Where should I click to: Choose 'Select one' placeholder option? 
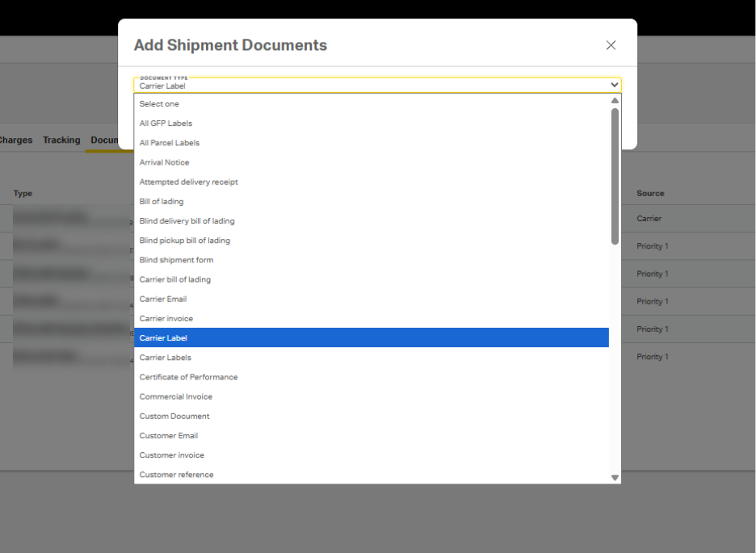[159, 104]
